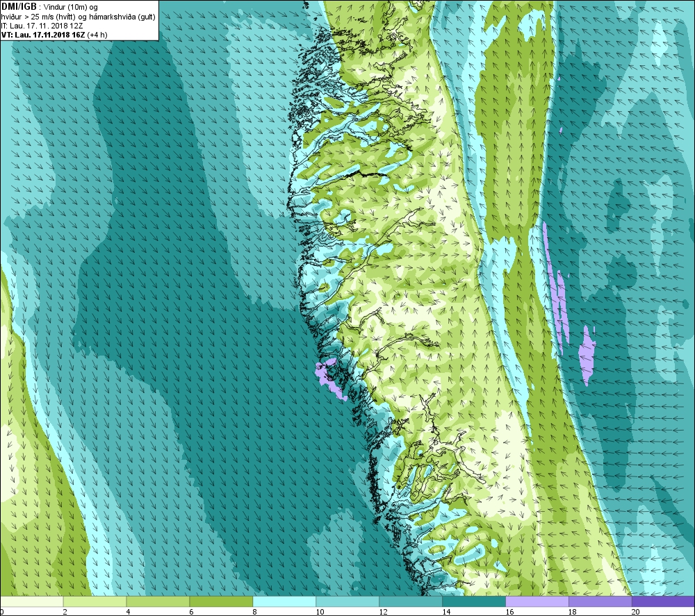Screen dimensions: 695x616
Task: Select the 16–18 m/s light purple swatch
Action: tap(537, 601)
